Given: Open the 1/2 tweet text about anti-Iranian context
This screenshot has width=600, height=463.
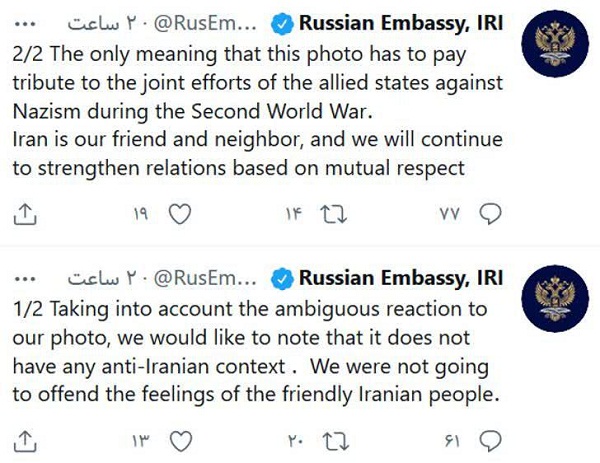Looking at the screenshot, I should coord(256,352).
